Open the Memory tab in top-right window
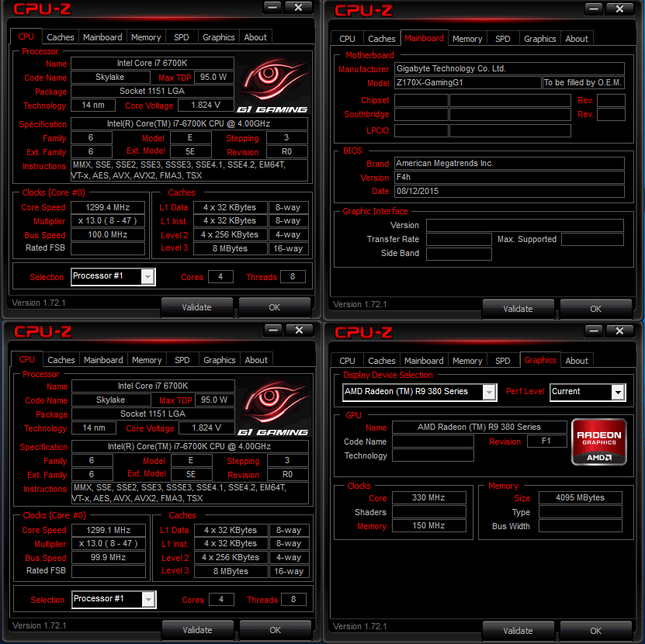 point(467,39)
